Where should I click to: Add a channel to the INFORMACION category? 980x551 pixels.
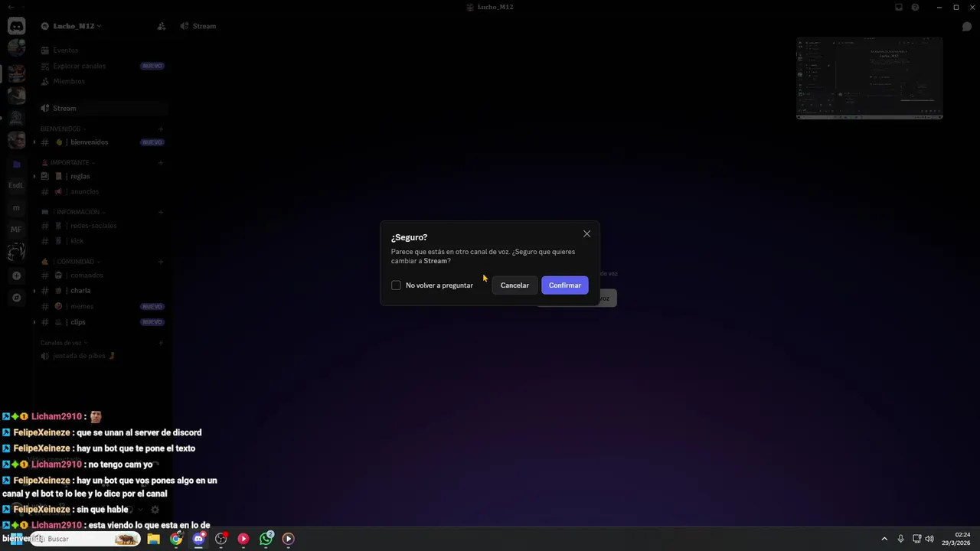click(161, 212)
